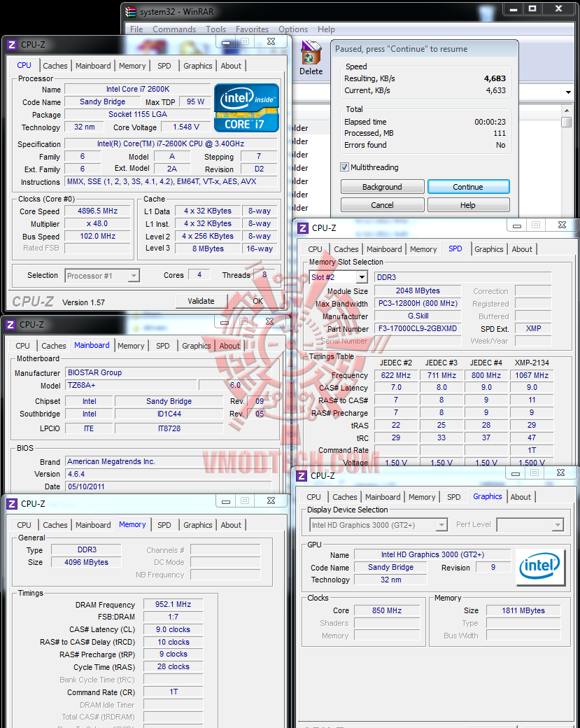580x728 pixels.
Task: Open the Processor #1 selection dropdown
Action: 134,276
